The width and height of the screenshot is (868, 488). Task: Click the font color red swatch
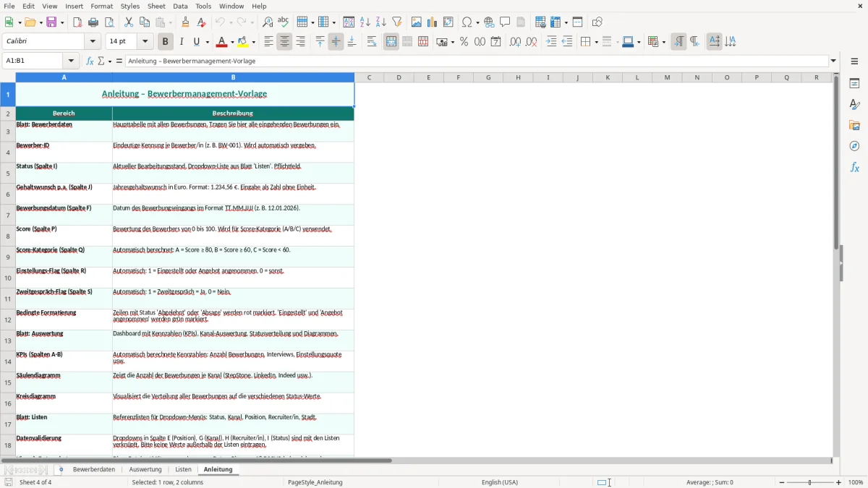222,42
